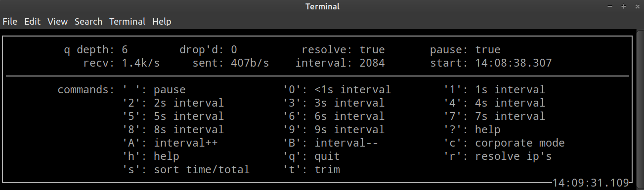Click the 'c': corporate mode command

[x=504, y=143]
